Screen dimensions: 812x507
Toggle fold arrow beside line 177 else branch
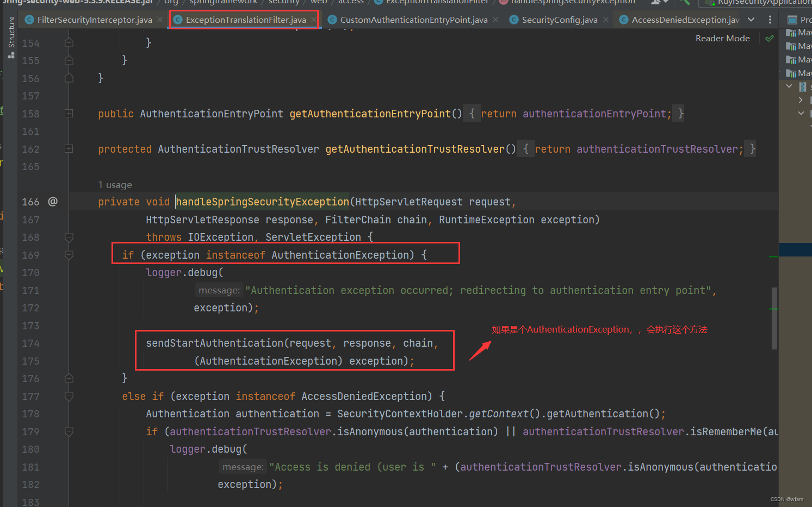point(69,396)
